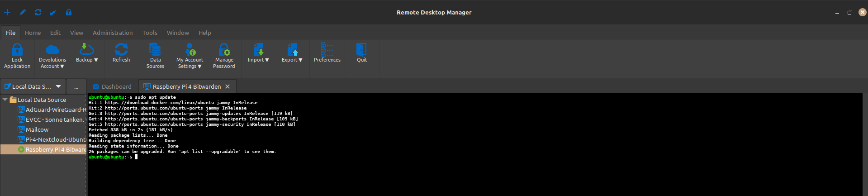This screenshot has width=868, height=196.
Task: Expand My Account Settings dropdown
Action: point(190,66)
